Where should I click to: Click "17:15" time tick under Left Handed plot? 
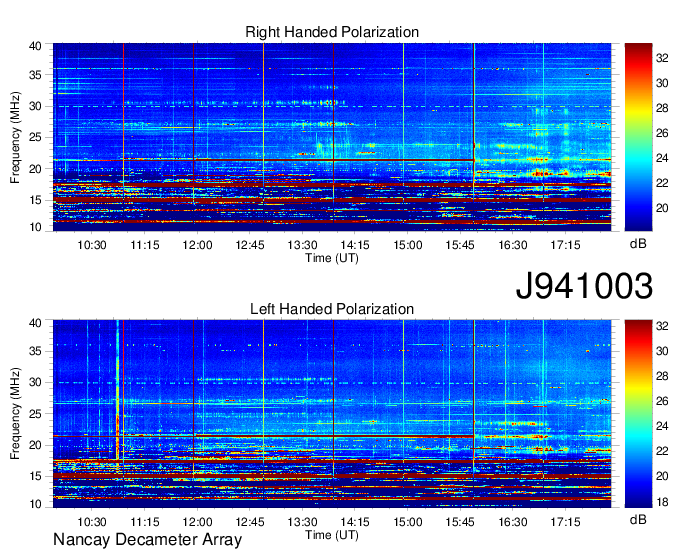[566, 522]
